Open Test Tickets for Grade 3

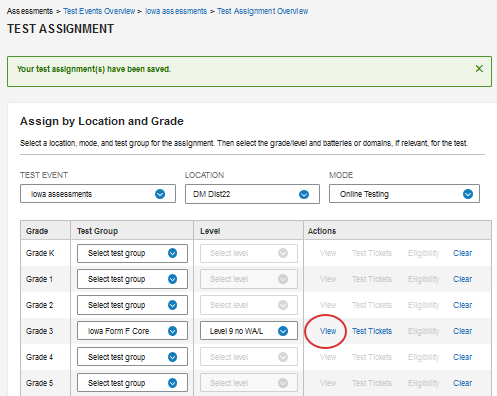(372, 331)
